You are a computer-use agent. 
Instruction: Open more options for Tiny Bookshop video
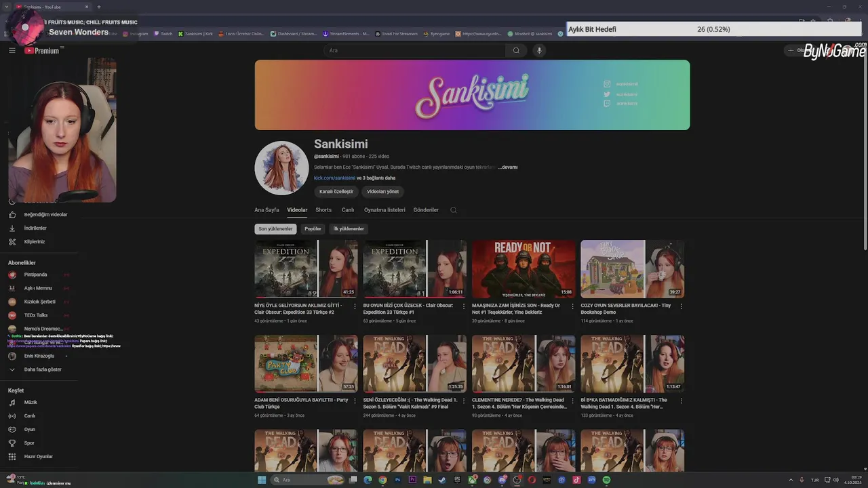click(682, 306)
